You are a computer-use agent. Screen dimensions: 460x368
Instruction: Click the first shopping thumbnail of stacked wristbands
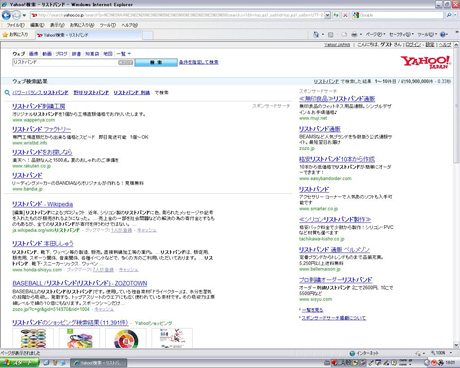click(33, 338)
